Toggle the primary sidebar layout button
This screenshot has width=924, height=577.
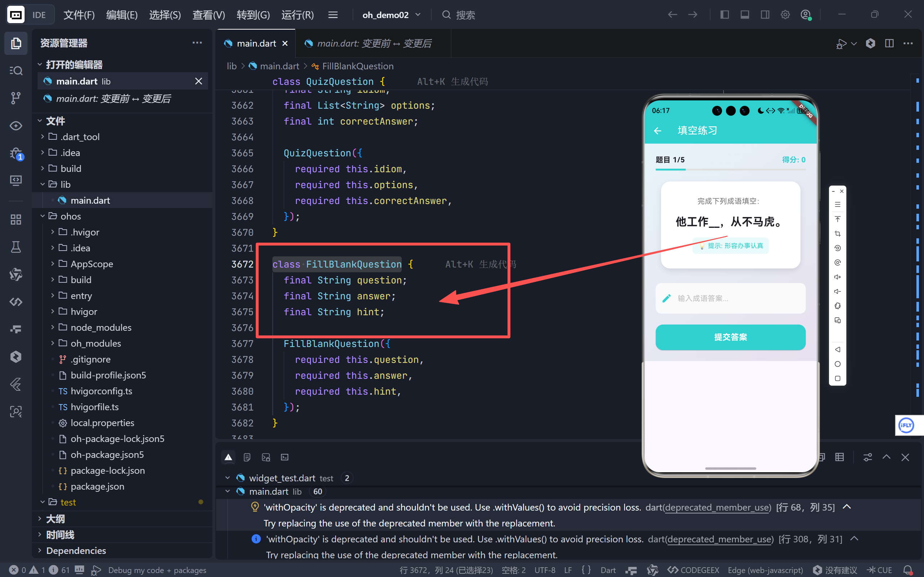[724, 15]
